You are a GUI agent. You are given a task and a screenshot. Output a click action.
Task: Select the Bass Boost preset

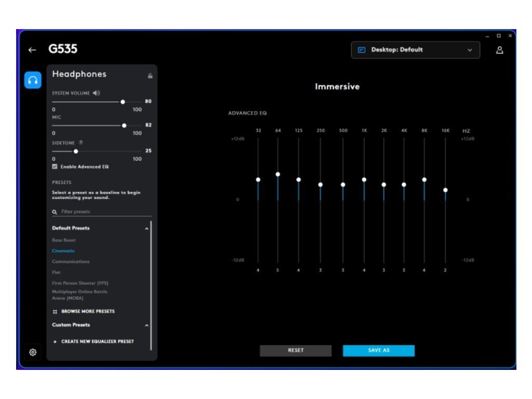64,240
